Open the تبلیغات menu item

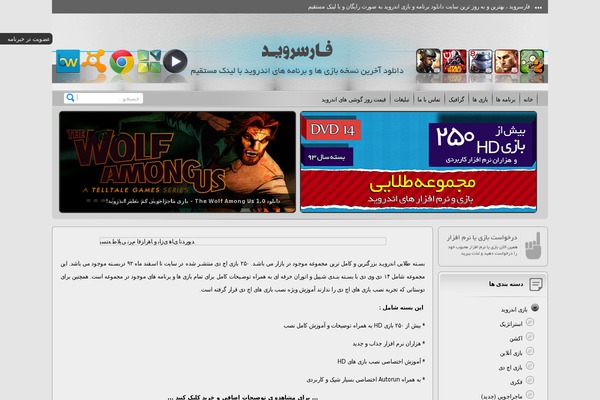[x=401, y=100]
